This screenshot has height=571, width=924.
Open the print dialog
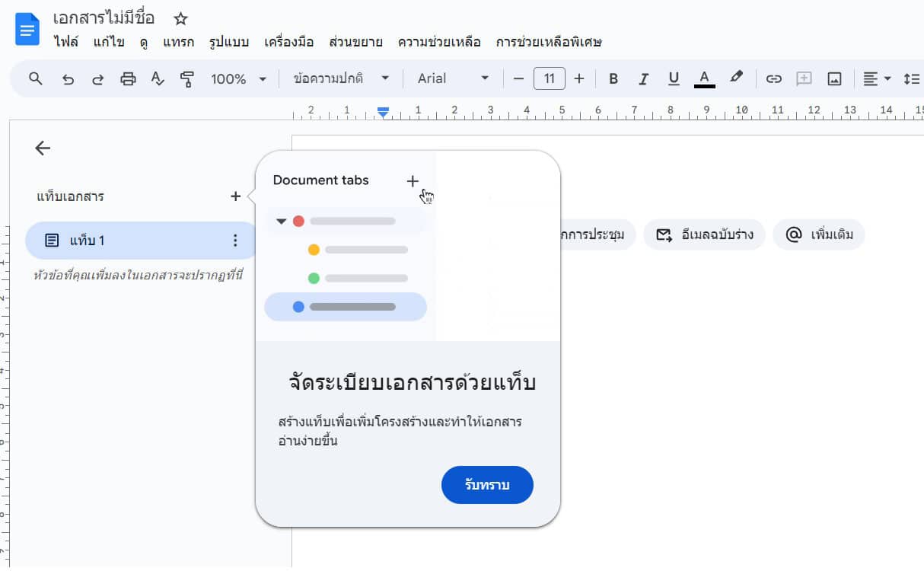128,78
